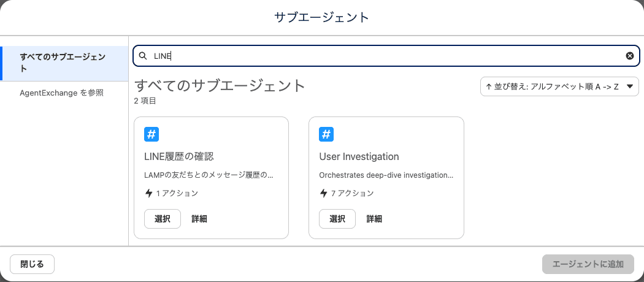Focus the search field containing LINE
Viewport: 644px width, 282px height.
(386, 56)
